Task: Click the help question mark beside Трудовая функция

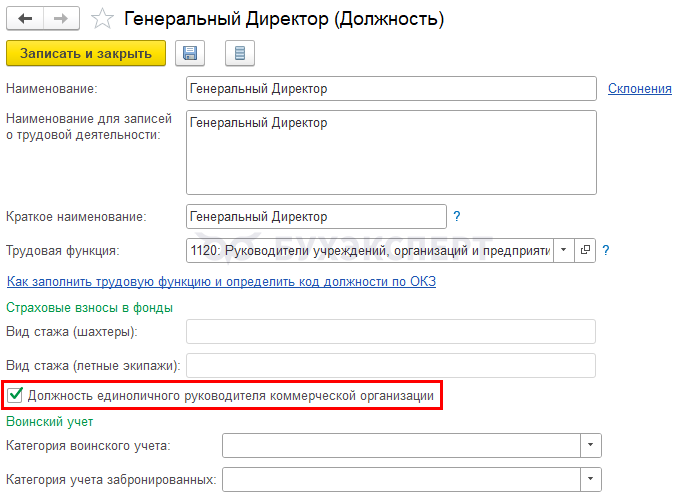Action: tap(606, 250)
